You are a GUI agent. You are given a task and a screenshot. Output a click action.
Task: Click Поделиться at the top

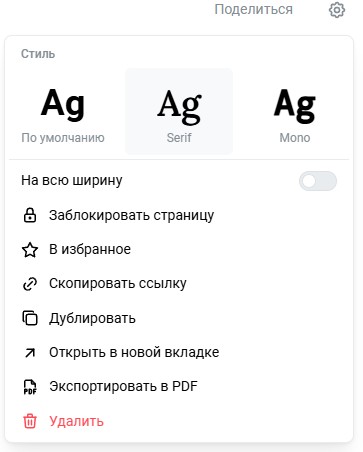click(x=254, y=9)
